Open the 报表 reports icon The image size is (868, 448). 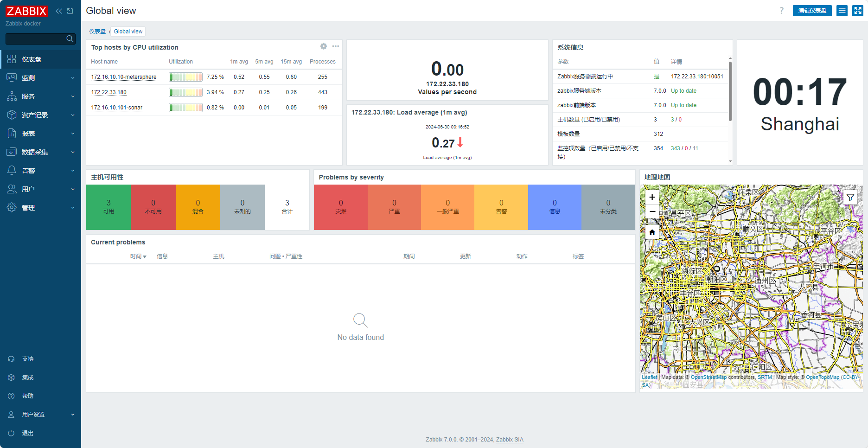tap(11, 133)
